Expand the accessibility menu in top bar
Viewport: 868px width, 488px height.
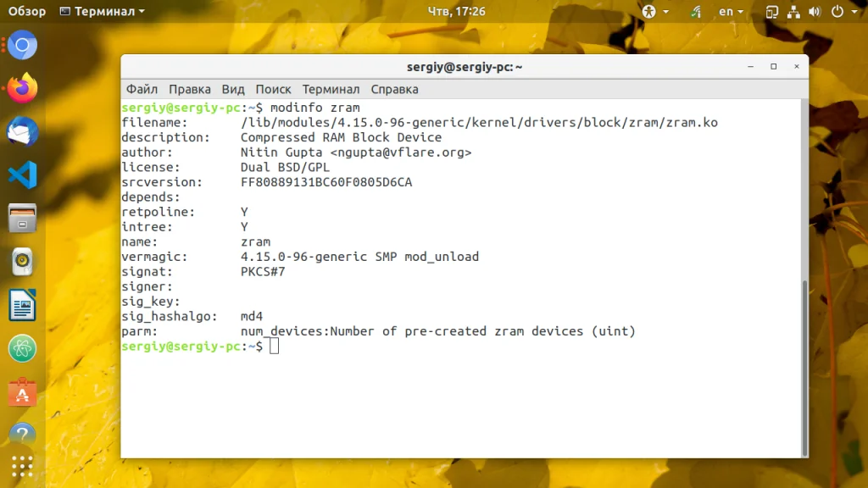pyautogui.click(x=655, y=11)
